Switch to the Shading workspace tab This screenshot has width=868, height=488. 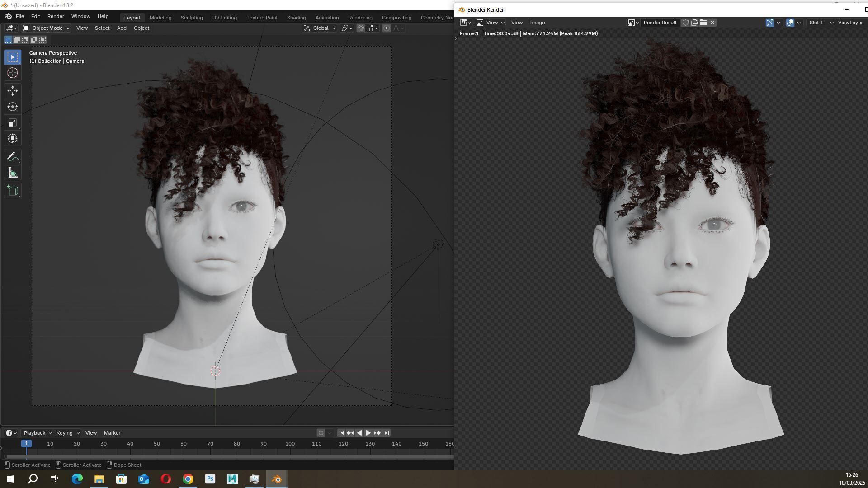[297, 18]
